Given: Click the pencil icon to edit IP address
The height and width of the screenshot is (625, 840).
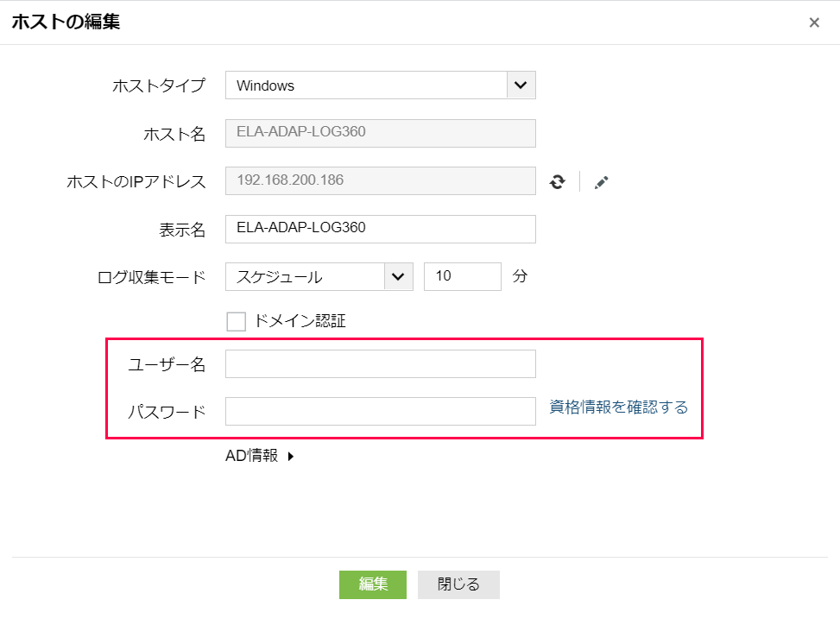Looking at the screenshot, I should [602, 182].
